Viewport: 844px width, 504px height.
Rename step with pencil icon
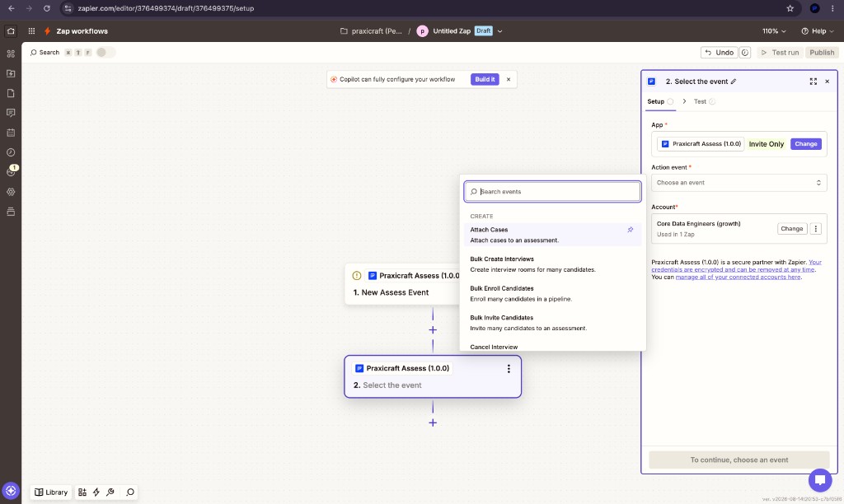(x=733, y=82)
